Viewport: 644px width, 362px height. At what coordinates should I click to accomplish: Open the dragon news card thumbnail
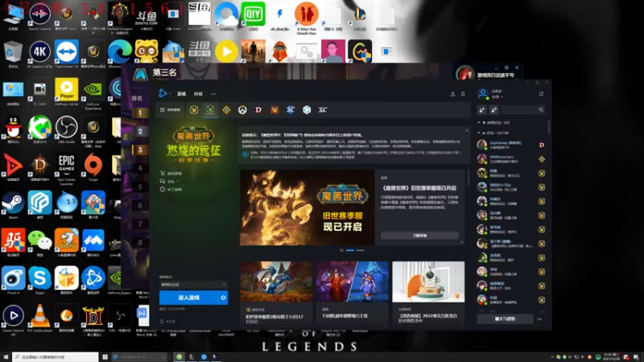[x=276, y=282]
